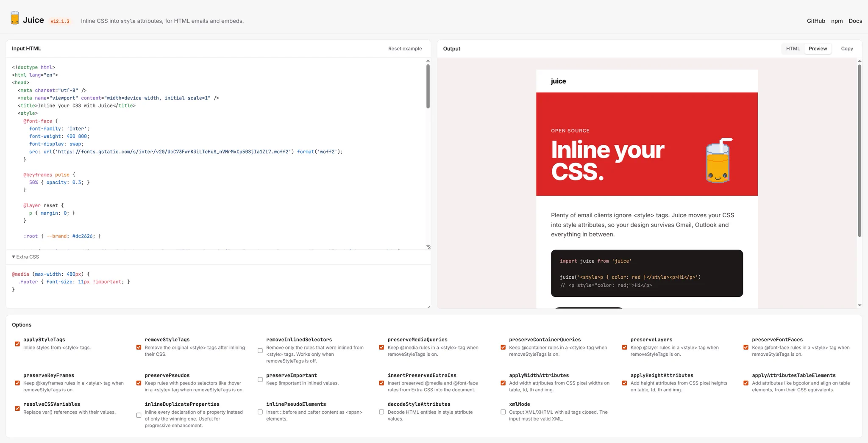Click Reset example button
This screenshot has height=443, width=868.
coord(405,49)
